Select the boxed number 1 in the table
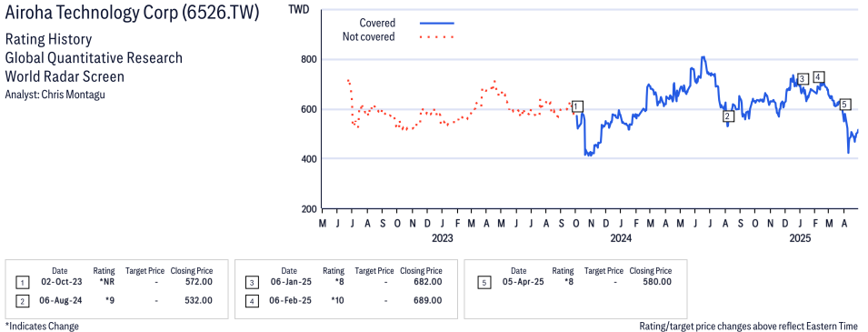The image size is (868, 332). [22, 283]
